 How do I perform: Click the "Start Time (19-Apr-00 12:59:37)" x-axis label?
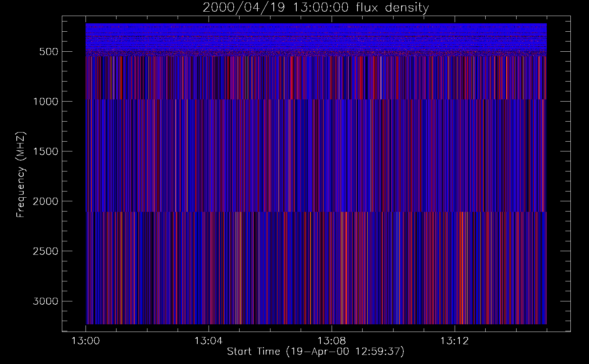click(x=316, y=352)
